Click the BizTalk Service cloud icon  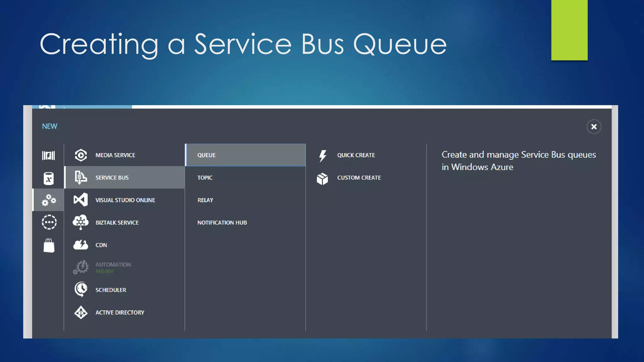pyautogui.click(x=81, y=222)
